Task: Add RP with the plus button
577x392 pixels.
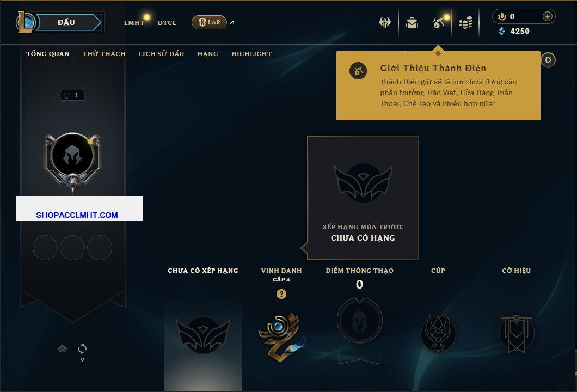Action: coord(547,16)
